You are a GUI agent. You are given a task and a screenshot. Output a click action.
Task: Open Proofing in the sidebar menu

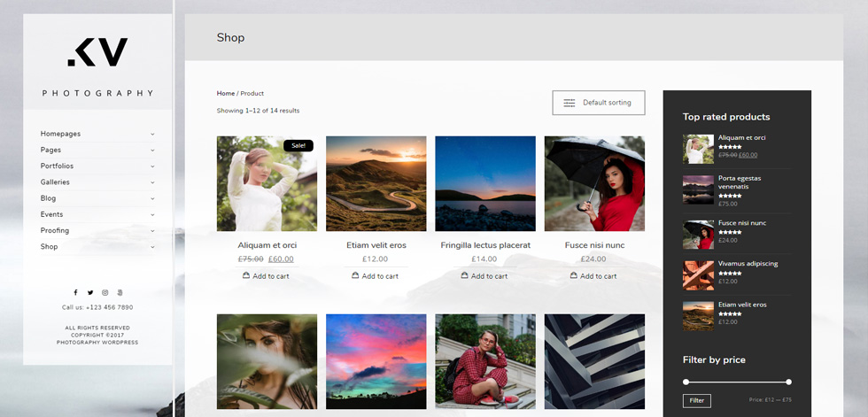tap(55, 230)
